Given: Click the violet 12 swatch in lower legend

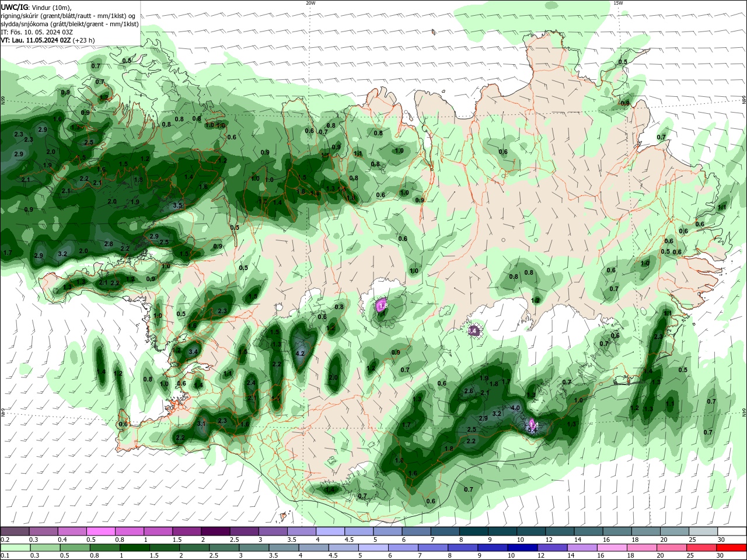Looking at the screenshot, I should point(551,548).
